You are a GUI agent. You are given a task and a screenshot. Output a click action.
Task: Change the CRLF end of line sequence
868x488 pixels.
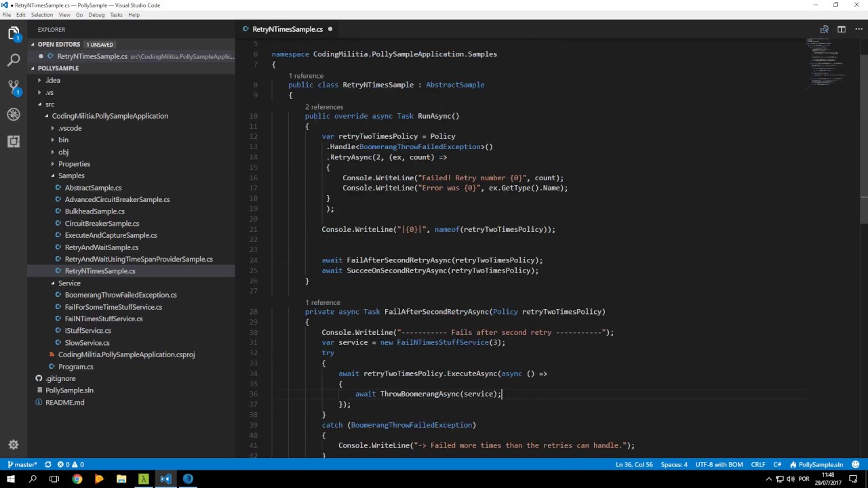pos(758,464)
